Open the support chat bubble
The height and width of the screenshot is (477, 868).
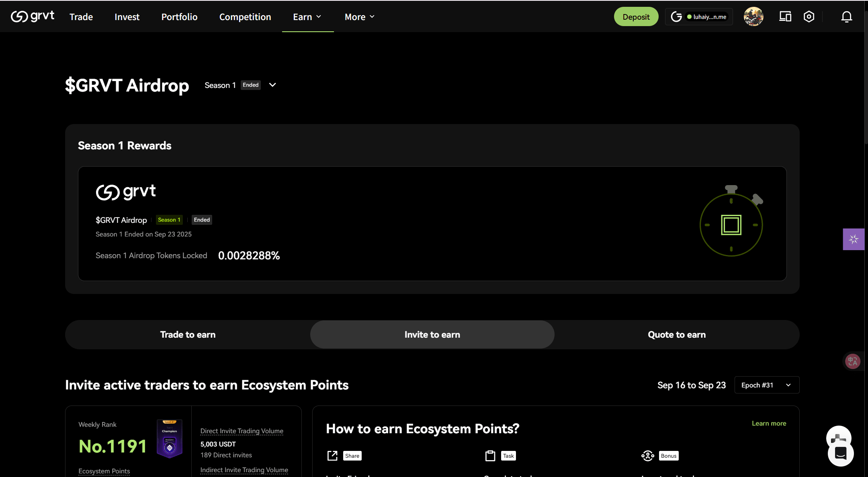tap(840, 453)
